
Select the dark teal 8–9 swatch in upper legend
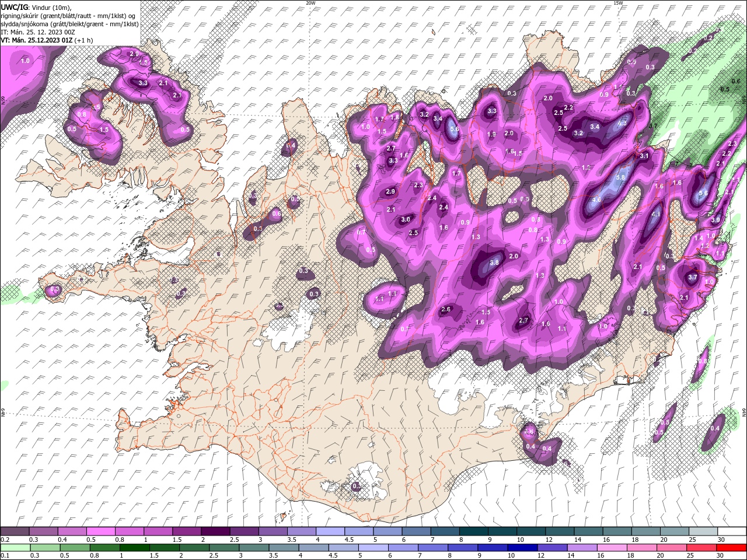click(473, 531)
